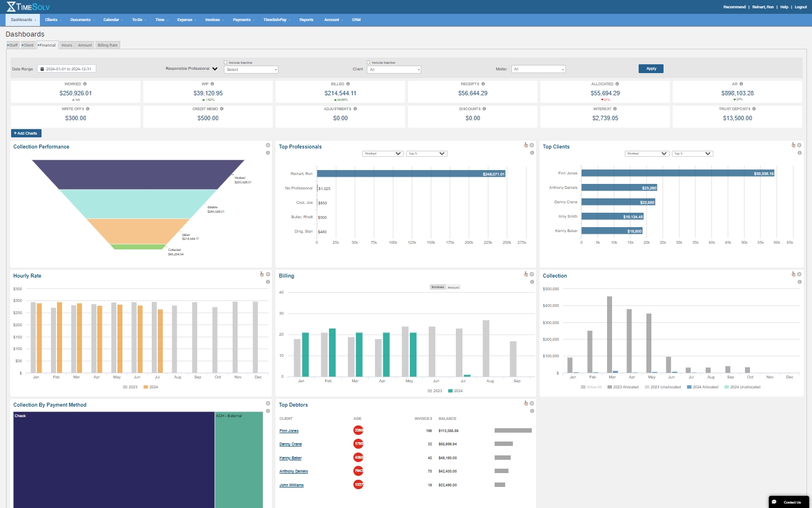Show info for Collection Performance chart

pos(268,153)
